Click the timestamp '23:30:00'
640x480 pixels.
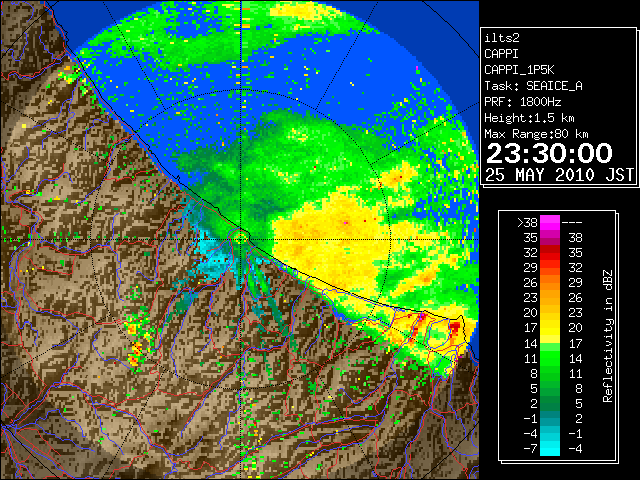(x=549, y=153)
